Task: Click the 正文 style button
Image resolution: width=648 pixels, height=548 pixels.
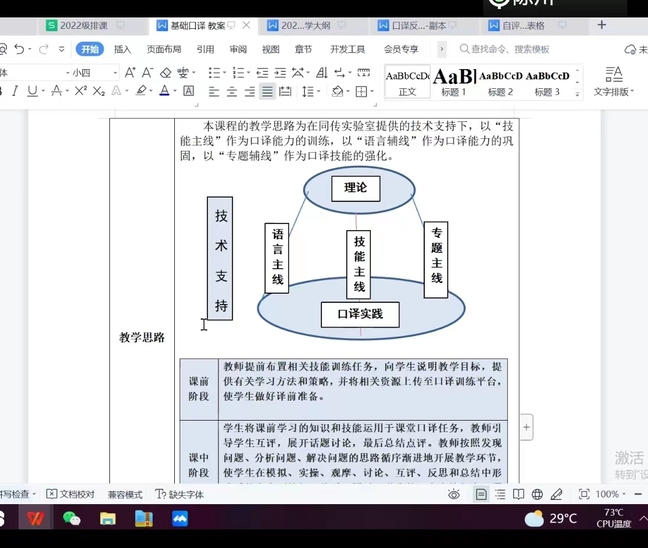Action: click(407, 81)
